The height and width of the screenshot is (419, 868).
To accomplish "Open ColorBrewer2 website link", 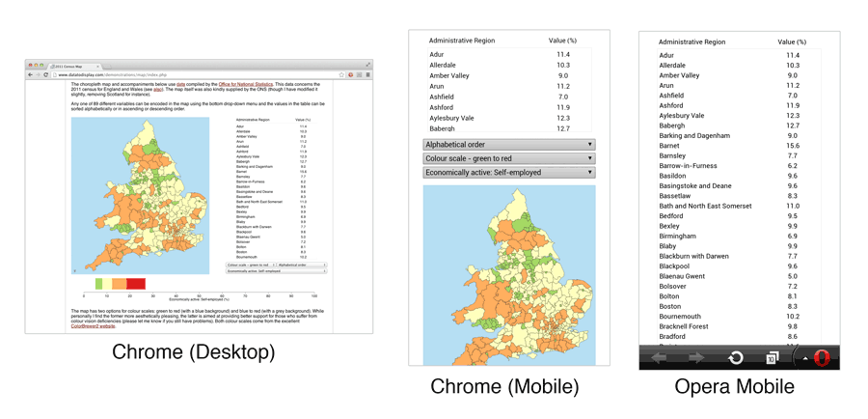I will point(94,326).
